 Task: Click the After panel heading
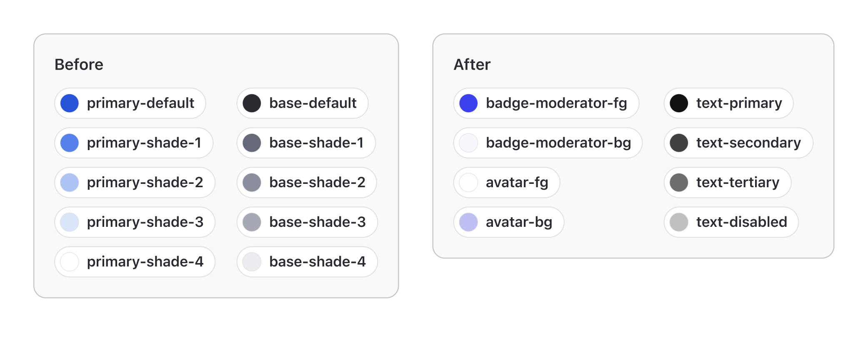click(472, 65)
